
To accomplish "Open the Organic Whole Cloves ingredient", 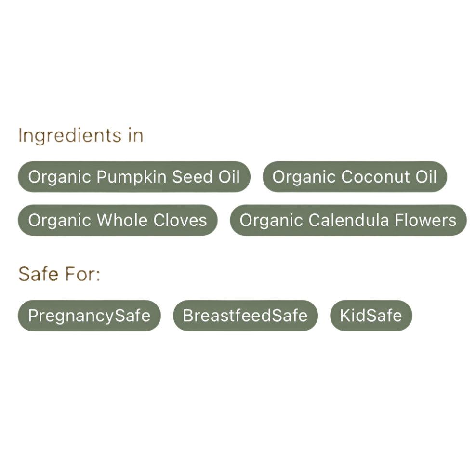I will click(118, 220).
